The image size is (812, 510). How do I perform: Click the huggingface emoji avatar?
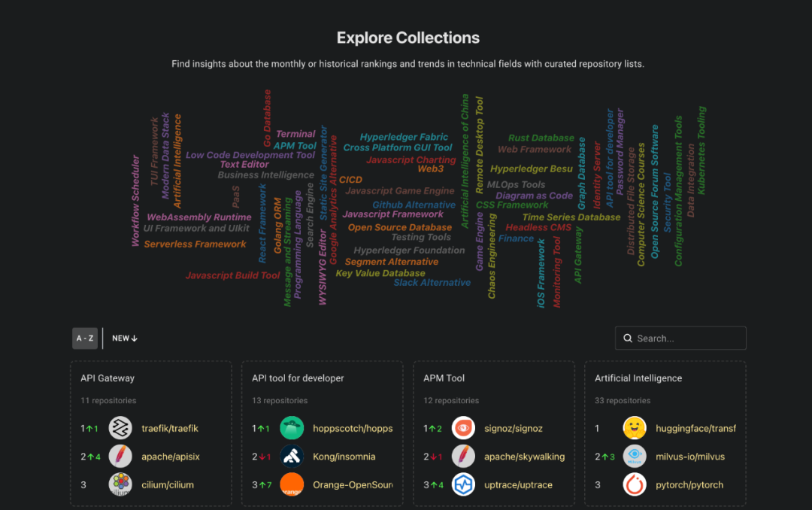click(x=635, y=428)
